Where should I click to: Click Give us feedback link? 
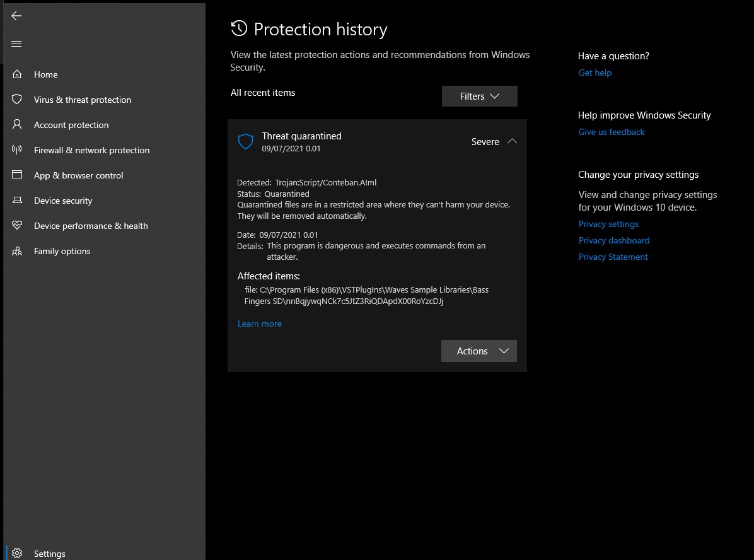click(x=612, y=132)
